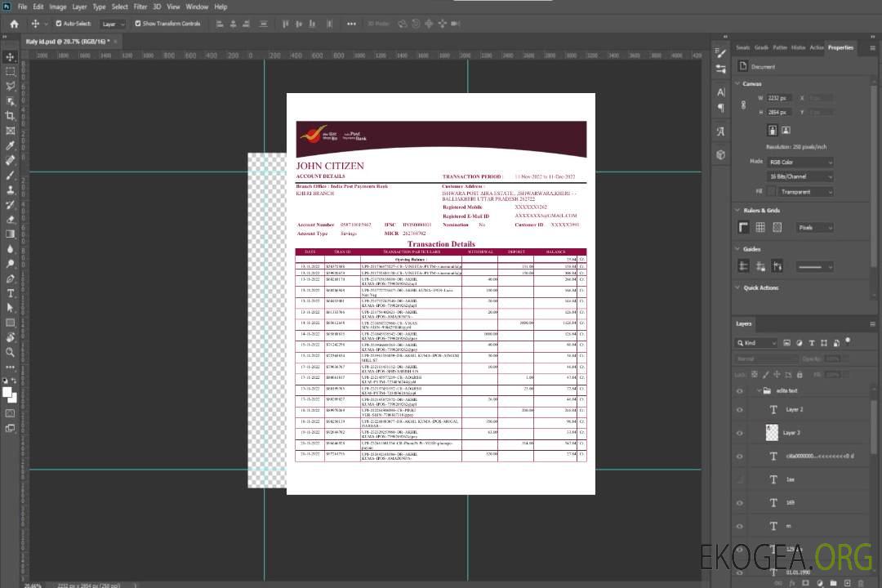Image resolution: width=882 pixels, height=588 pixels.
Task: Toggle visibility of the m text layer
Action: coord(740,526)
